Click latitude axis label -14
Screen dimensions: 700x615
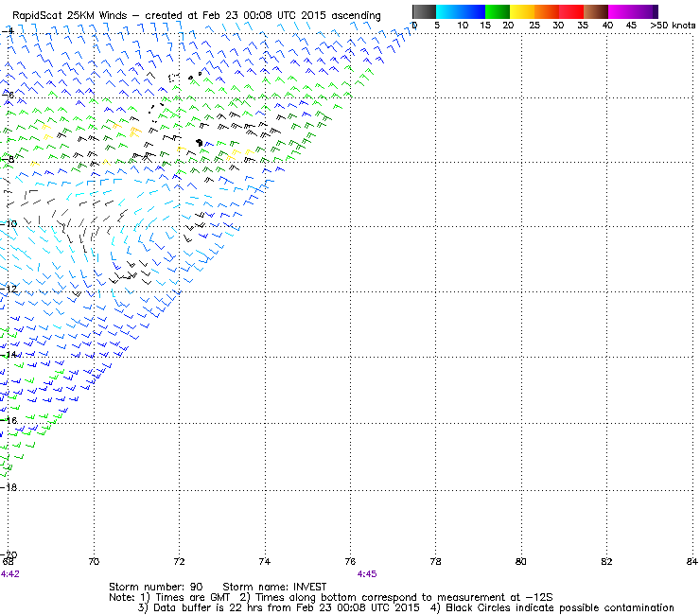coord(9,355)
